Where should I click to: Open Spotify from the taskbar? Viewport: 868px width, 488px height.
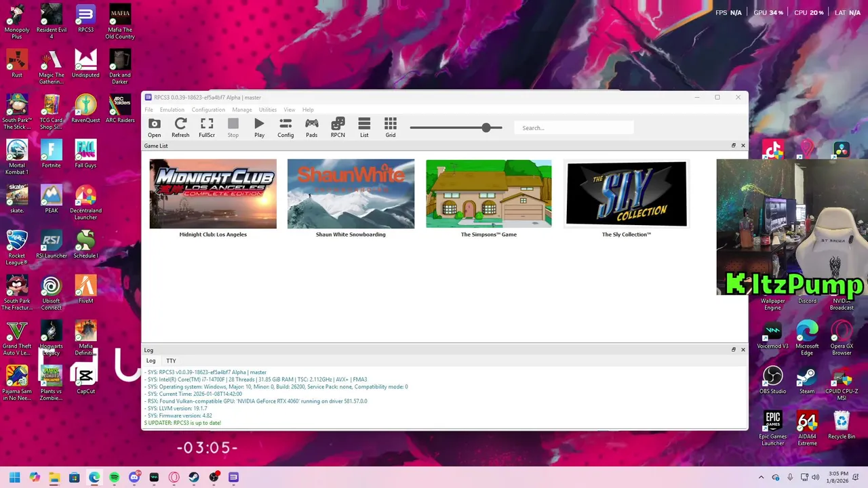(114, 477)
